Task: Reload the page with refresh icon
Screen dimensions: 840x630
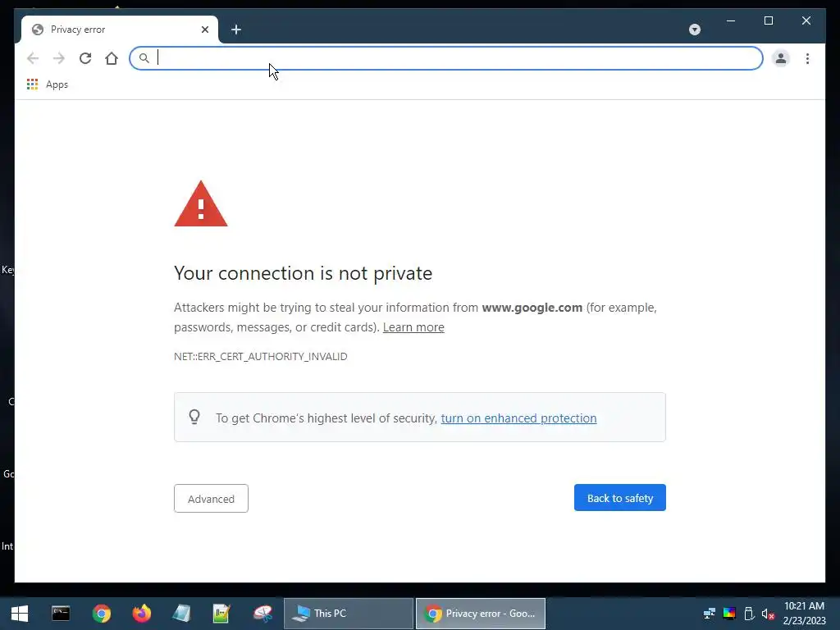Action: coord(85,58)
